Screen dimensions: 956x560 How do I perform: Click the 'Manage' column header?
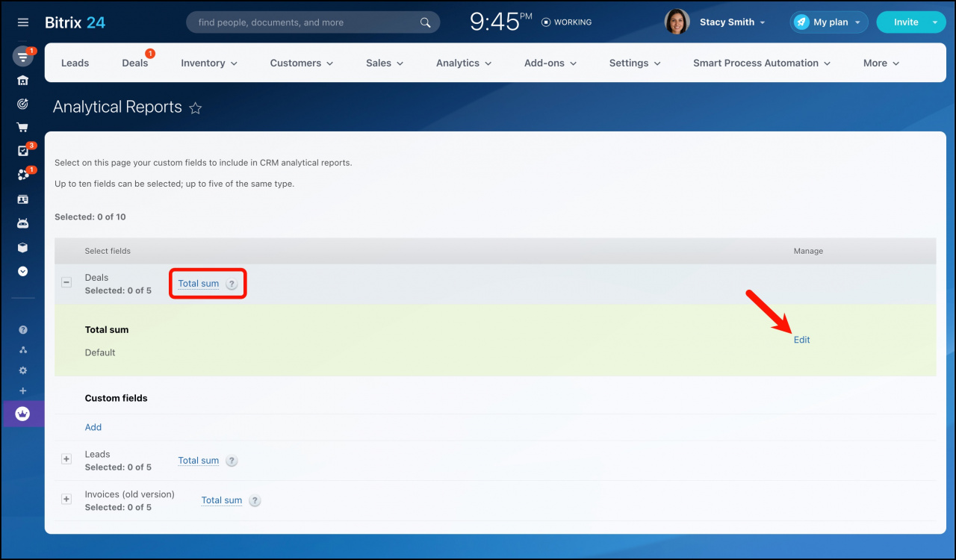coord(808,251)
